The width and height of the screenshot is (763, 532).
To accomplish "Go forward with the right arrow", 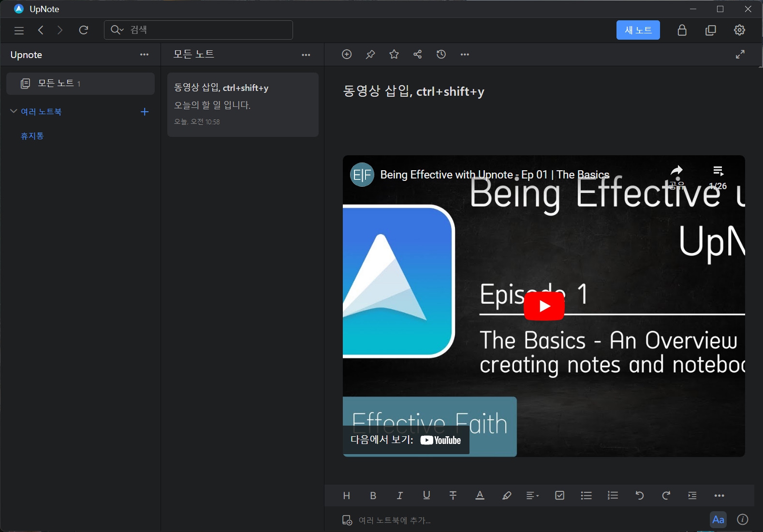I will [60, 30].
